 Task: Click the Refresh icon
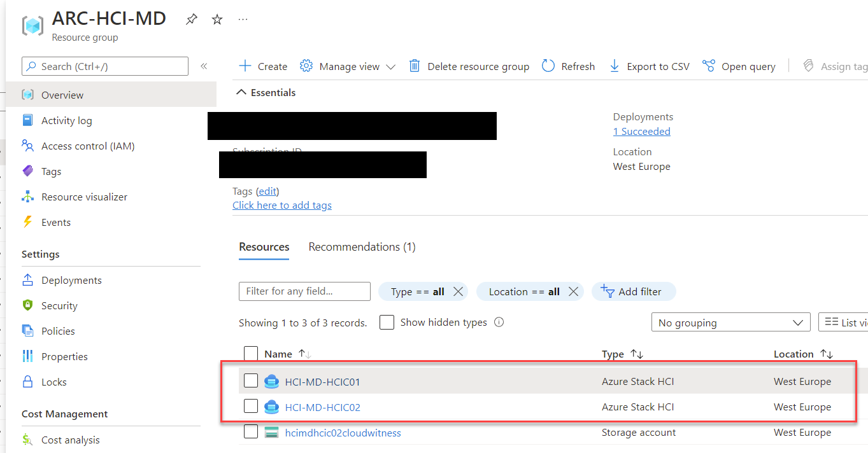tap(548, 66)
